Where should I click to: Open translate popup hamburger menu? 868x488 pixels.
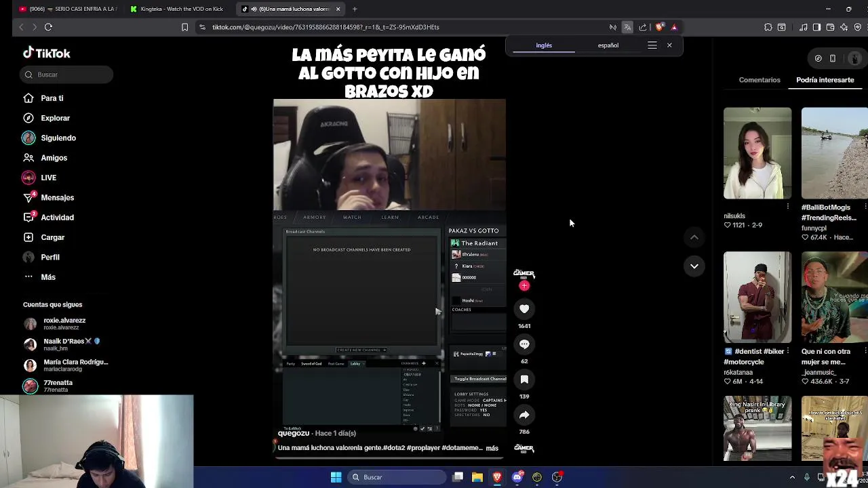click(652, 45)
